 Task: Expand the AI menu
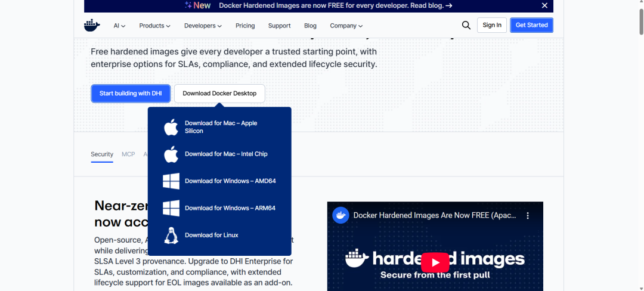click(119, 26)
